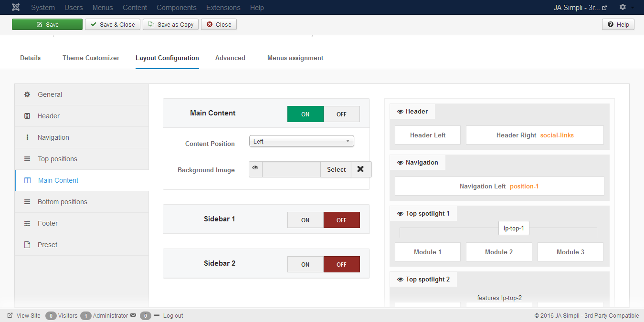Open the Footer section

[x=82, y=223]
